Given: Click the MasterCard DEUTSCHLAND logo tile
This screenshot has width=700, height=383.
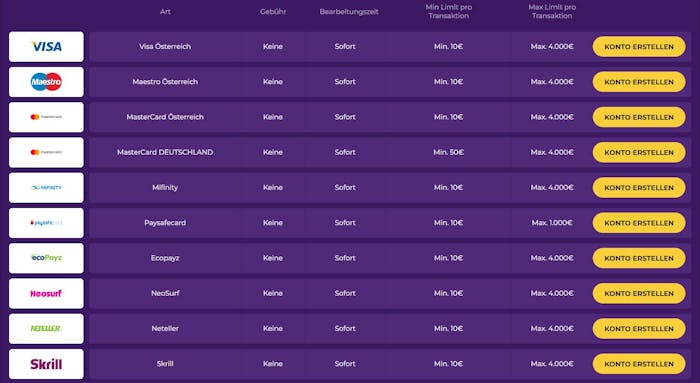Looking at the screenshot, I should click(46, 152).
